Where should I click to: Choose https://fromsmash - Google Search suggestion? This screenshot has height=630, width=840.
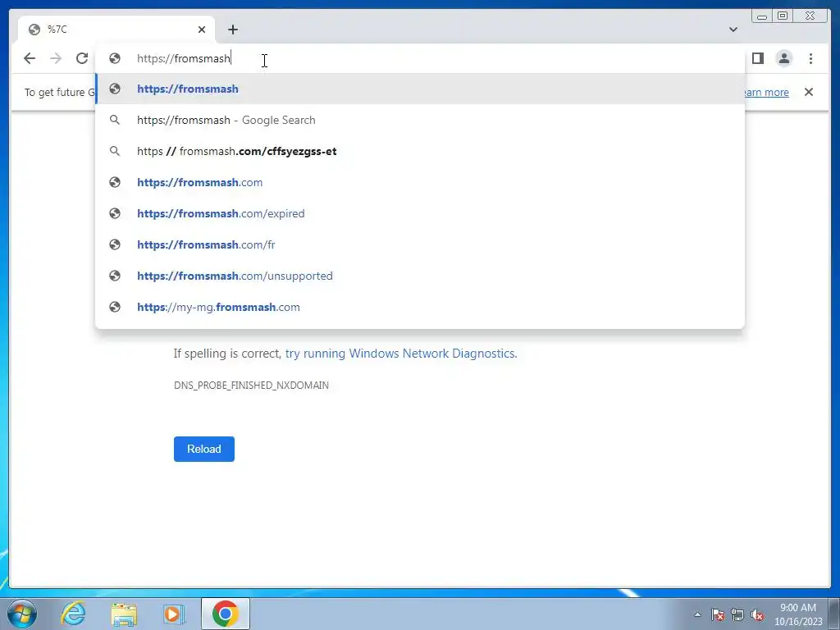pyautogui.click(x=420, y=120)
